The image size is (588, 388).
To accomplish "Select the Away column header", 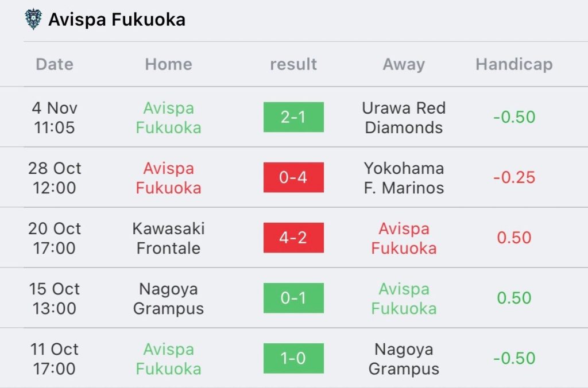I will tap(404, 65).
